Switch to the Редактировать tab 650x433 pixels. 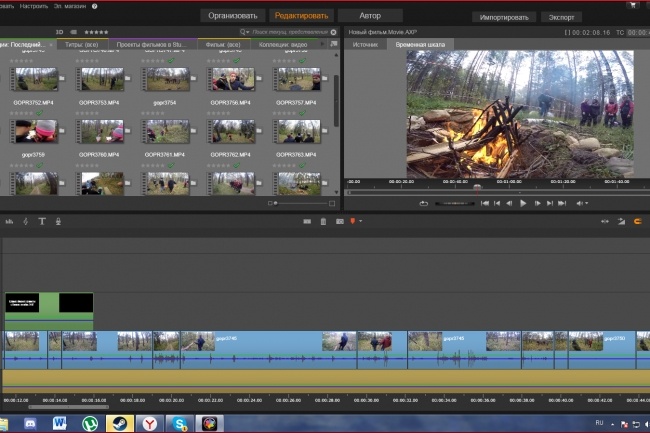[301, 16]
